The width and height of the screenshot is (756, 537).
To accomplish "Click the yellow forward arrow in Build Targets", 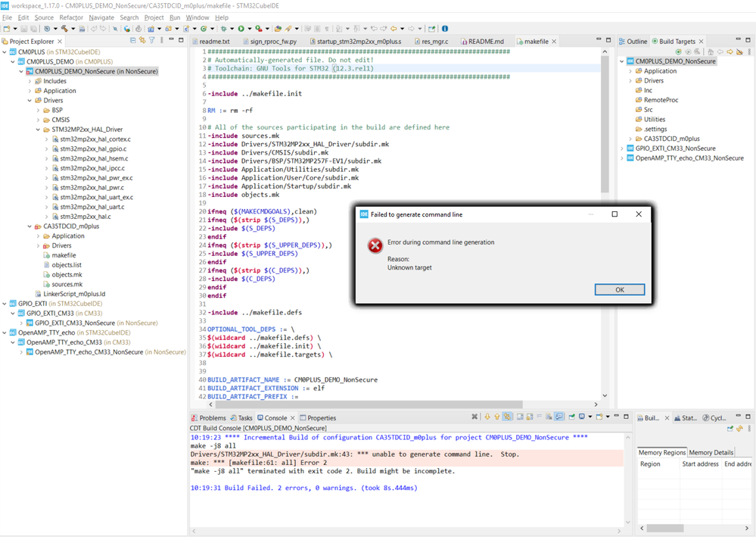I will (730, 52).
